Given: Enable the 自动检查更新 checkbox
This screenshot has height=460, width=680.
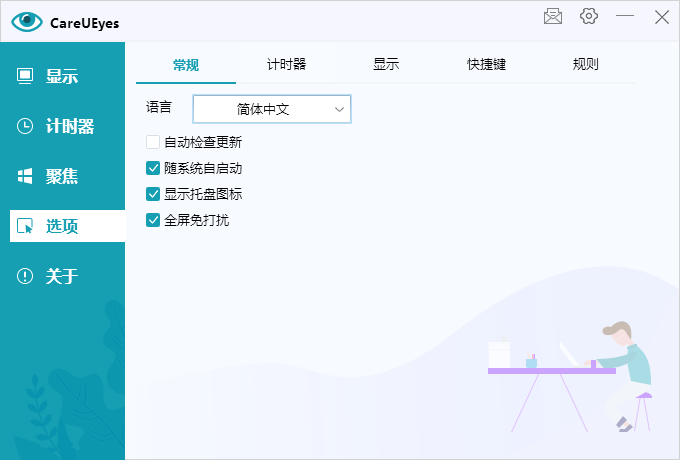Looking at the screenshot, I should (x=153, y=142).
